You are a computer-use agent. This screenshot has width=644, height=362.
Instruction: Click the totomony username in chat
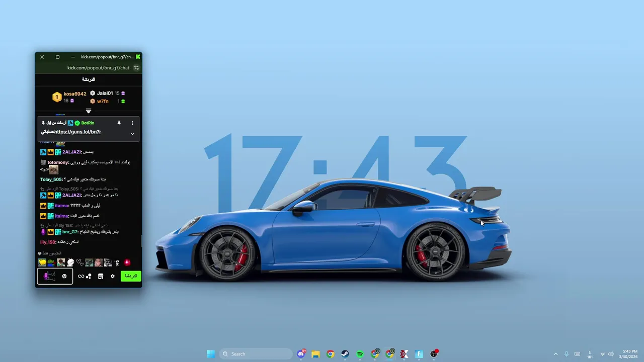click(x=58, y=162)
